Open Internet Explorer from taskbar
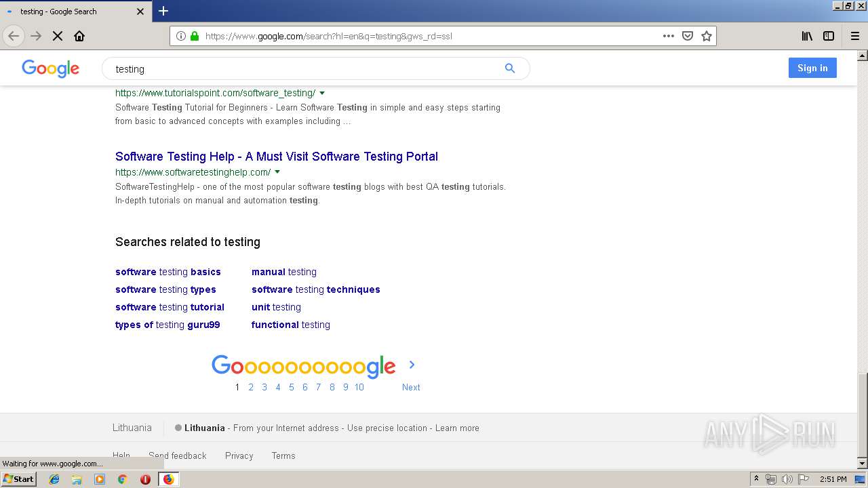This screenshot has width=868, height=488. coord(54,479)
